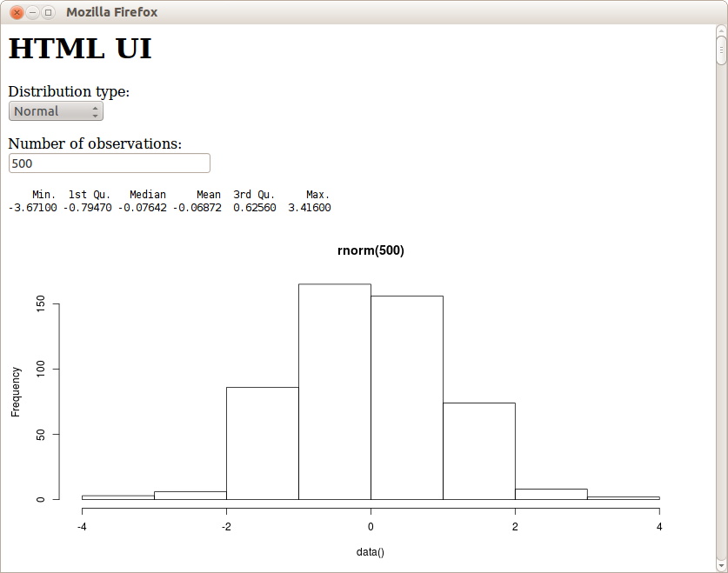Click the tallest histogram bar between -1 and 0
The width and height of the screenshot is (728, 573).
334,391
